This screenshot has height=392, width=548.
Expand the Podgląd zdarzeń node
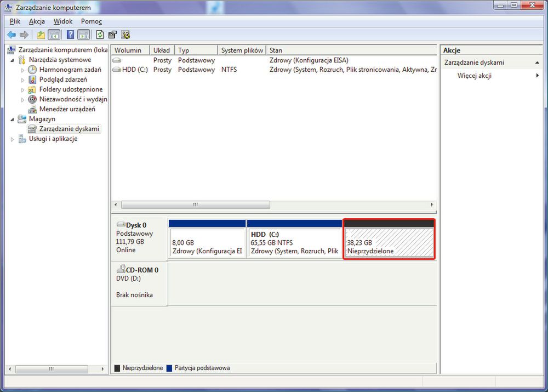22,80
